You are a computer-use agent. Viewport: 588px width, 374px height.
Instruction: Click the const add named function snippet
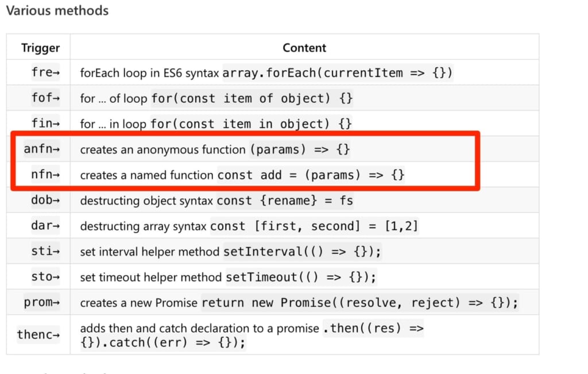pyautogui.click(x=311, y=175)
